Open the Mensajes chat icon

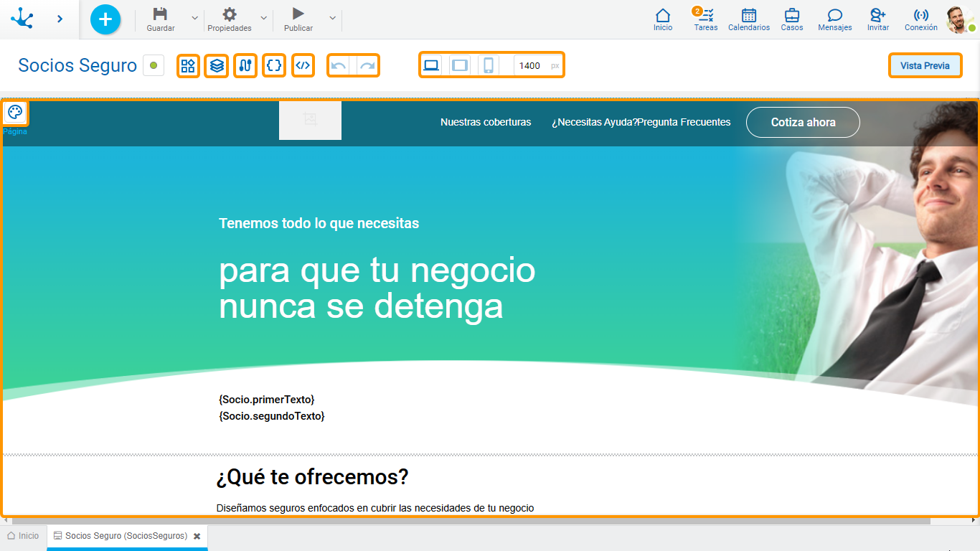click(835, 15)
